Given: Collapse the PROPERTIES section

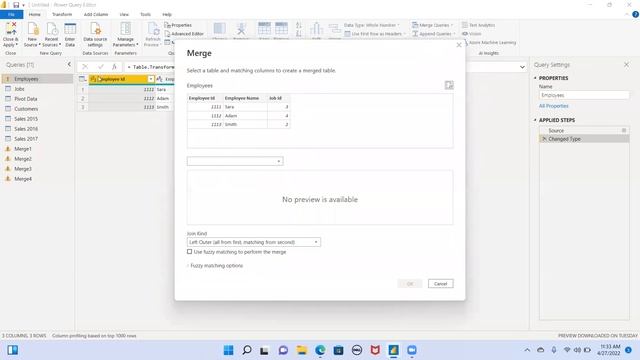Looking at the screenshot, I should click(535, 78).
